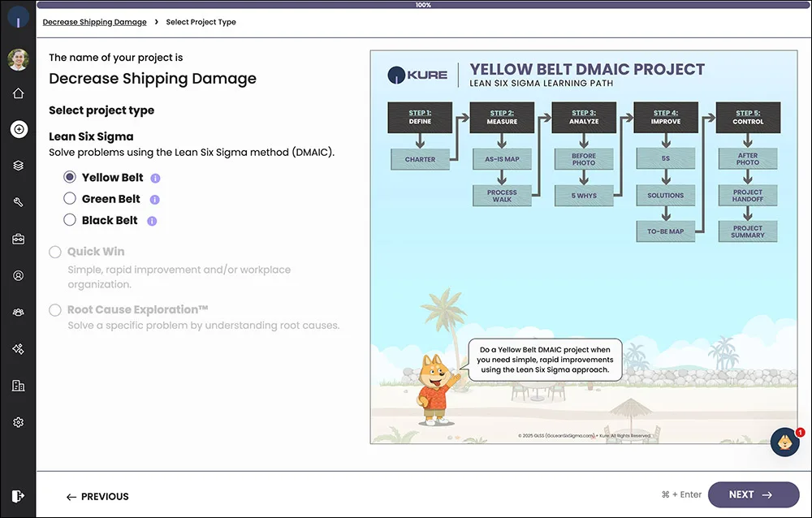Click the Step 1: Define box
Viewport: 812px width, 518px height.
click(420, 117)
